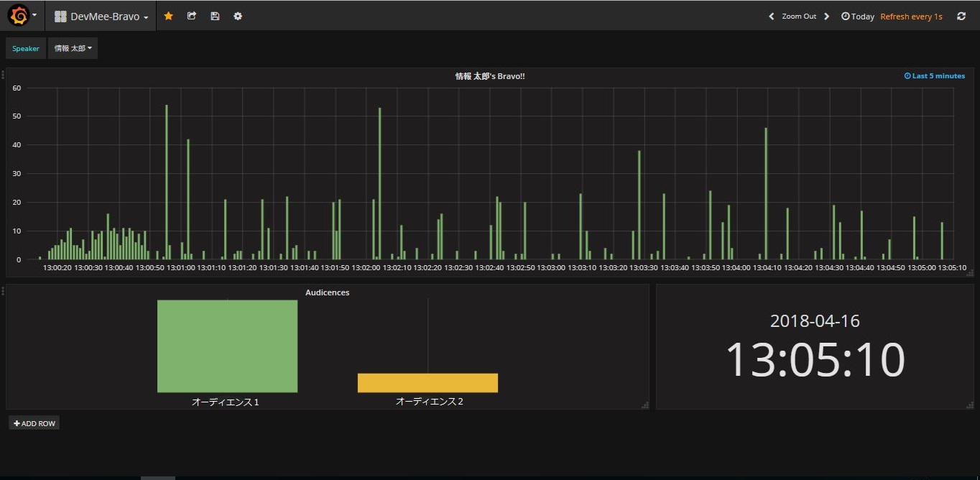Shift time range forward with right arrow
This screenshot has width=980, height=480.
827,16
